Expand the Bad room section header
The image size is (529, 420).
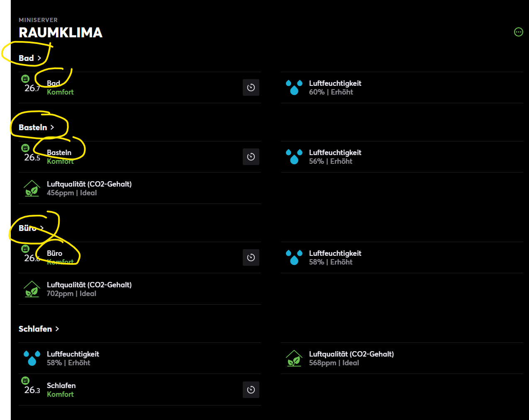30,58
